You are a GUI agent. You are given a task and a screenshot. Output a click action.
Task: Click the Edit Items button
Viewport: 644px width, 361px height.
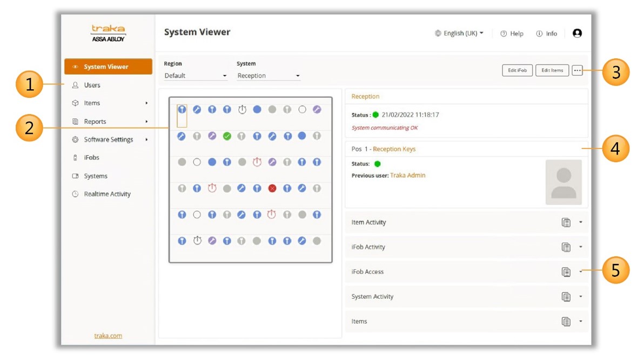click(x=552, y=70)
